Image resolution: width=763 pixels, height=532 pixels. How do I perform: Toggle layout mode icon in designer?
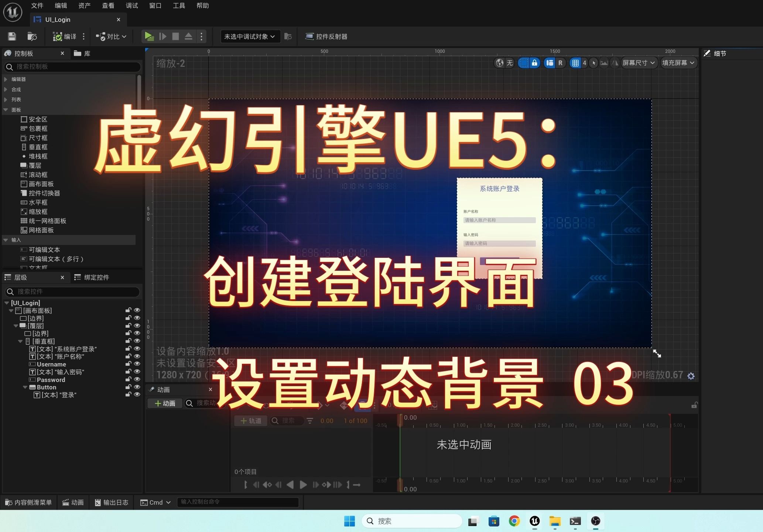[550, 63]
